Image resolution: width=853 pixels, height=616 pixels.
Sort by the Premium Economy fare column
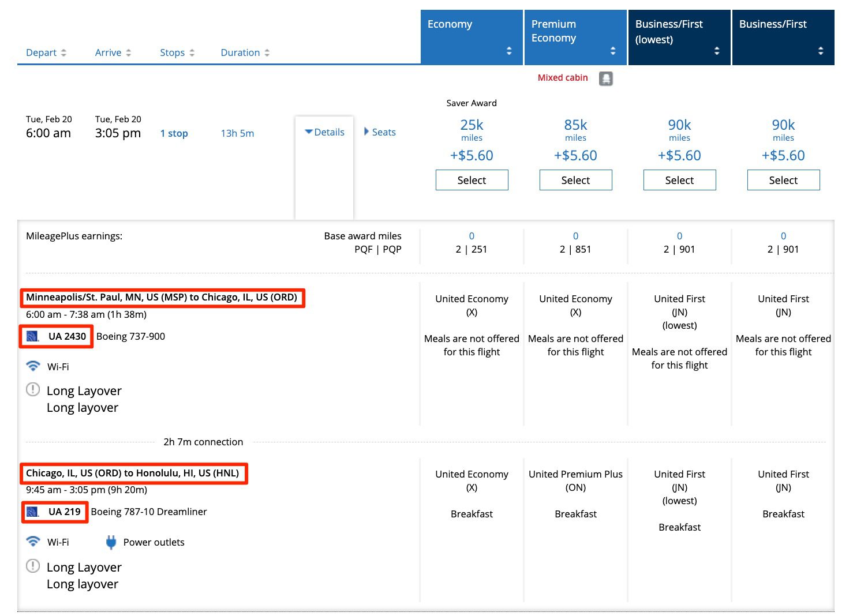pyautogui.click(x=612, y=51)
